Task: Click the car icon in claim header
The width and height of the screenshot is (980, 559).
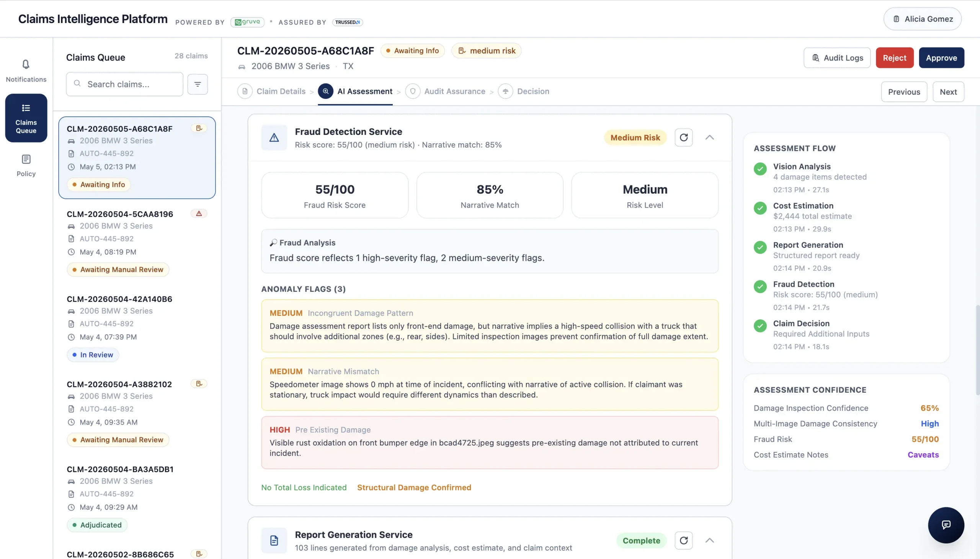Action: tap(242, 67)
